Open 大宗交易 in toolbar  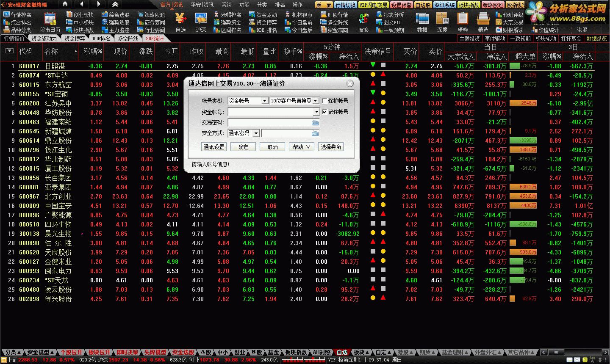pyautogui.click(x=510, y=22)
